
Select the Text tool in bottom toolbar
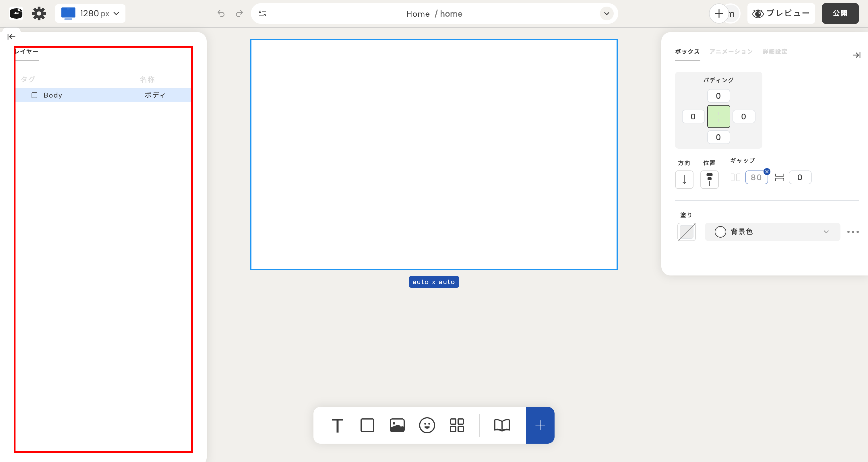(337, 425)
